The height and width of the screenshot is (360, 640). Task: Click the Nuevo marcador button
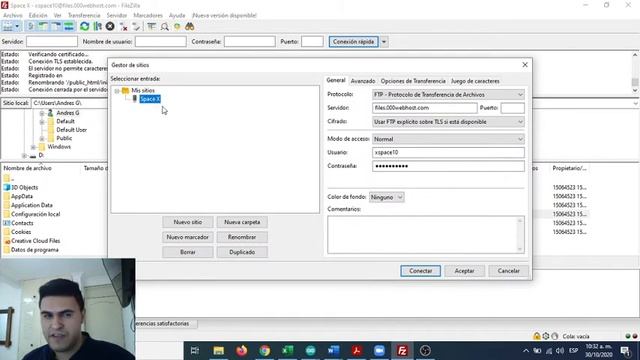point(188,237)
